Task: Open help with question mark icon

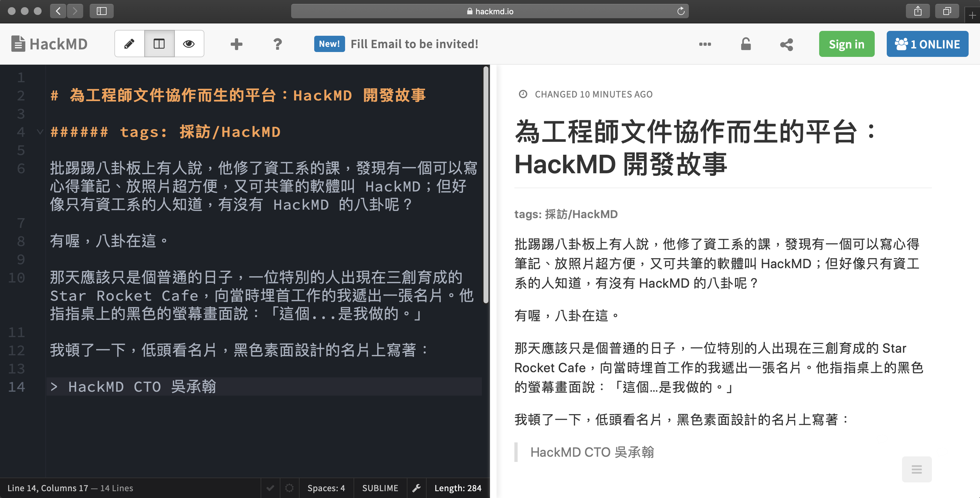Action: [277, 44]
